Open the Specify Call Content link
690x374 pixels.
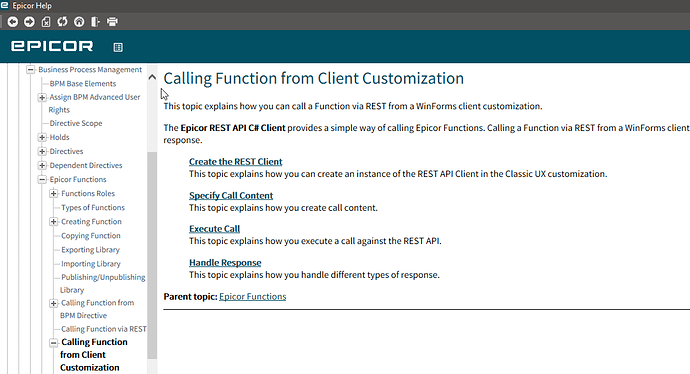[x=231, y=195]
